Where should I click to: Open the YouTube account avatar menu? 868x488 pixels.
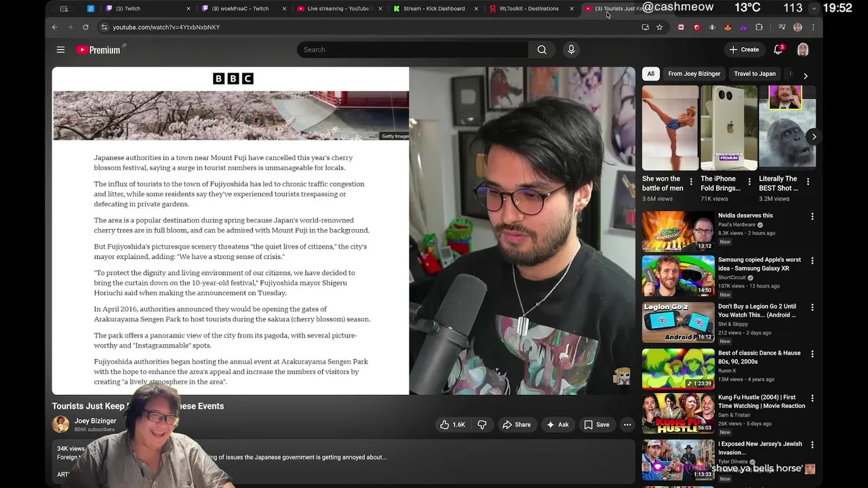(x=803, y=49)
